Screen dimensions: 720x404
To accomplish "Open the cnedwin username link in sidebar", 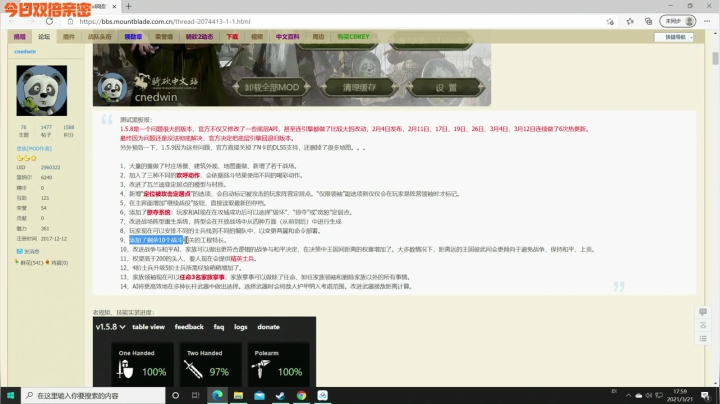I will [x=25, y=51].
